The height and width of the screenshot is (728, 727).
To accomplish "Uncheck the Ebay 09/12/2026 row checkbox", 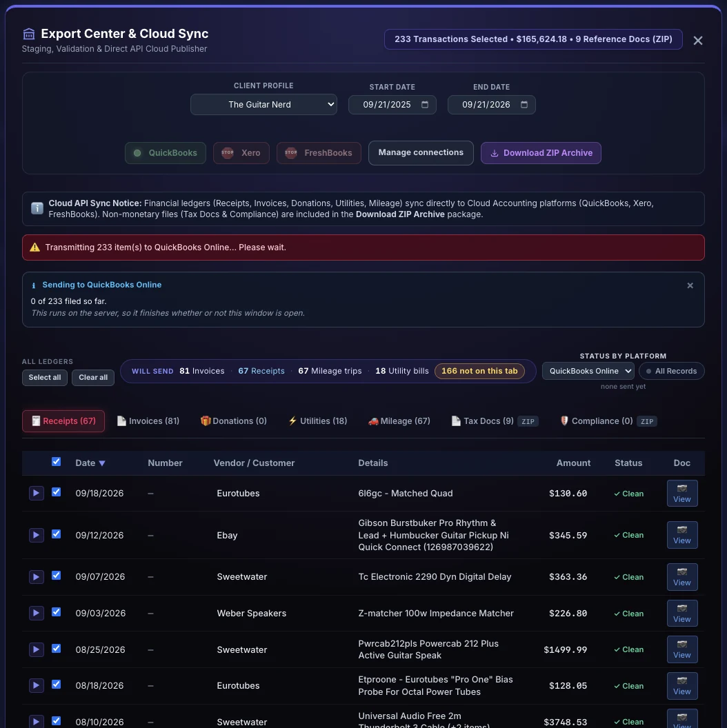I will (56, 534).
